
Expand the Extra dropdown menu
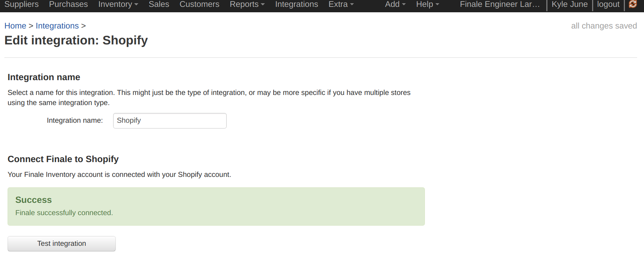(341, 4)
